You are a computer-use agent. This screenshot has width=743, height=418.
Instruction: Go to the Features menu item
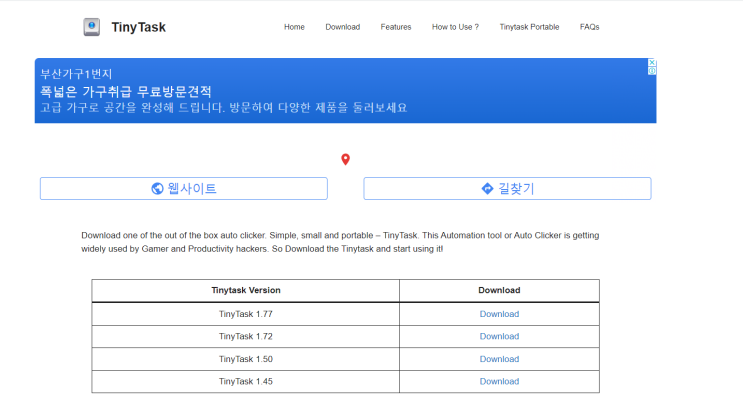[396, 27]
